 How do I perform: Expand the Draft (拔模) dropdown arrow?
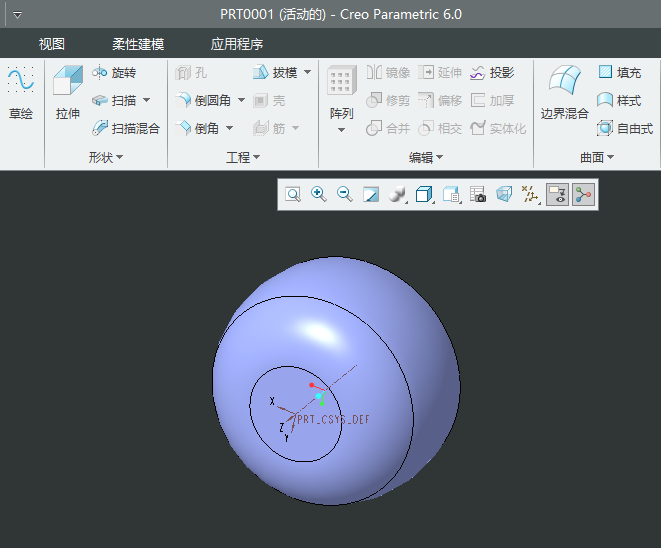308,73
